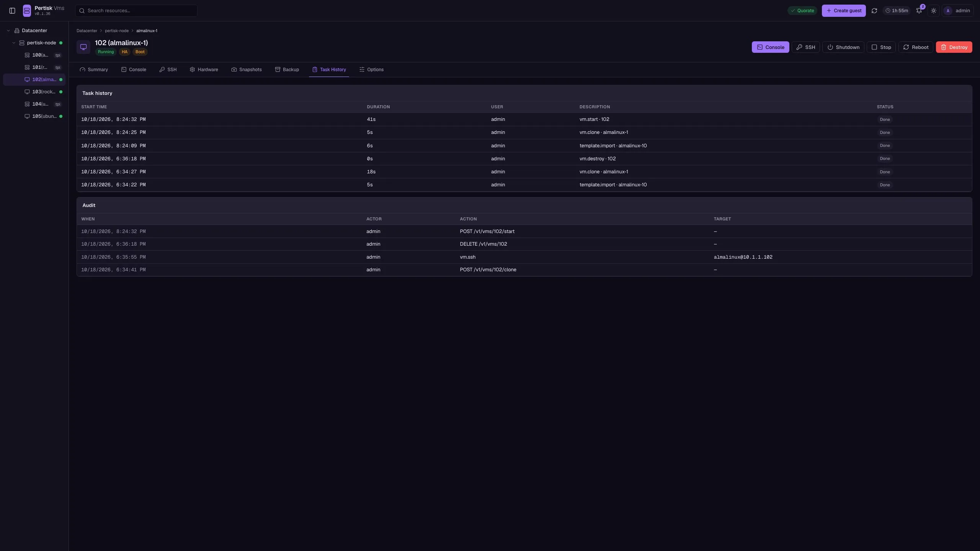Click the refresh icon in top bar

tap(874, 11)
